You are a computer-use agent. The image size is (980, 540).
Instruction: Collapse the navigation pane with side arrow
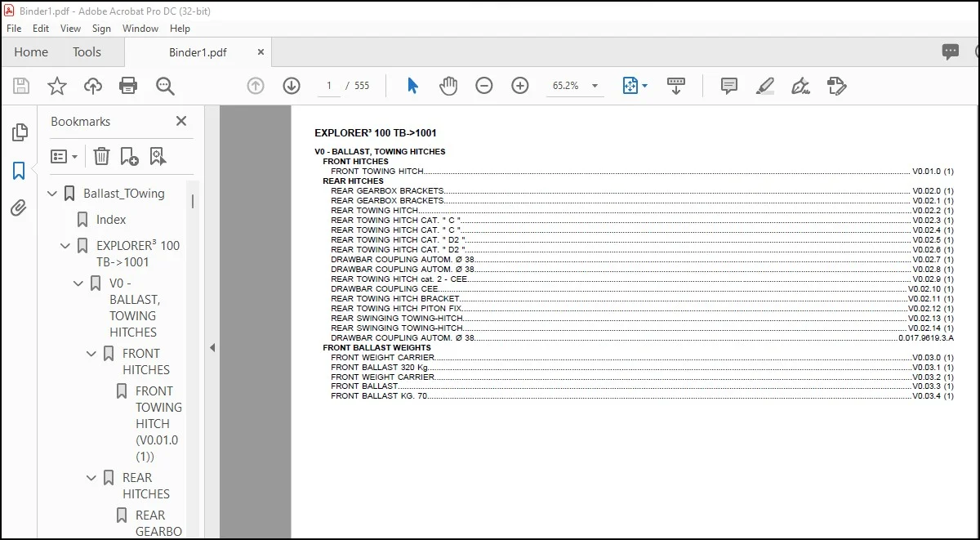212,347
